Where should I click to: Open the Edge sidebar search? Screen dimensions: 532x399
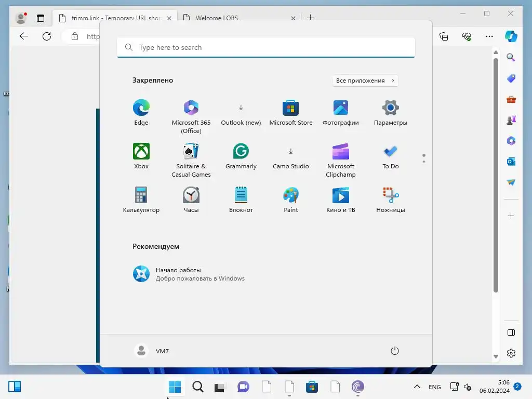(x=511, y=57)
